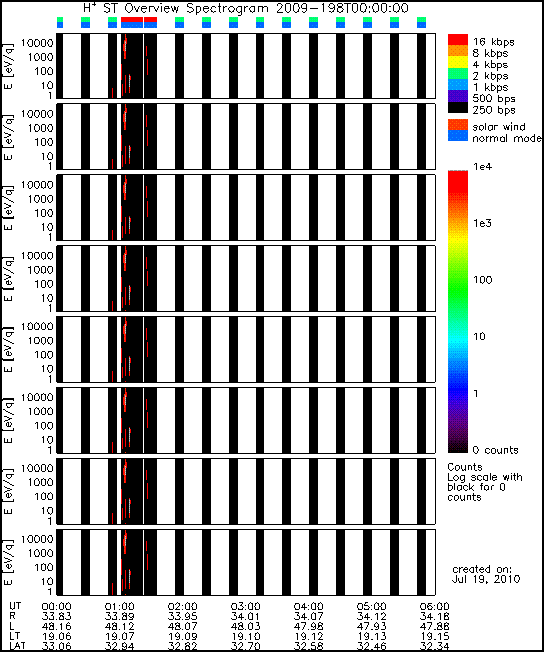Click the orange 8 kbps legend swatch
Image resolution: width=544 pixels, height=652 pixels.
[457, 51]
